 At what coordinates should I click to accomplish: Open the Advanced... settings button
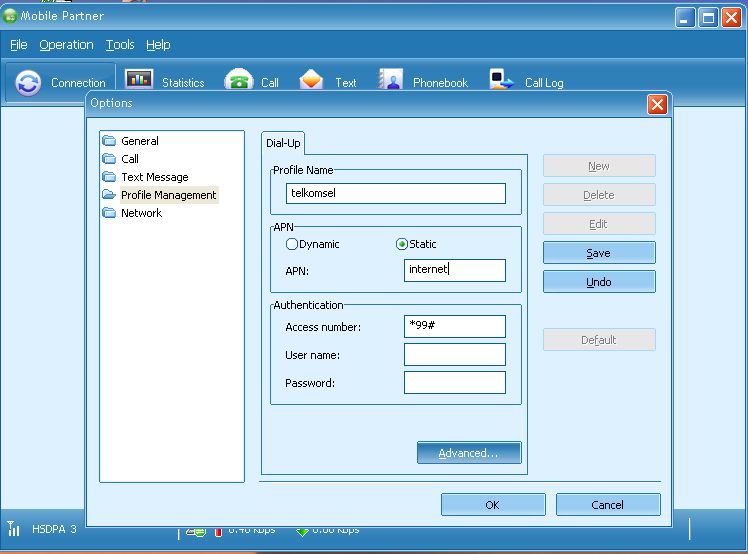[469, 453]
